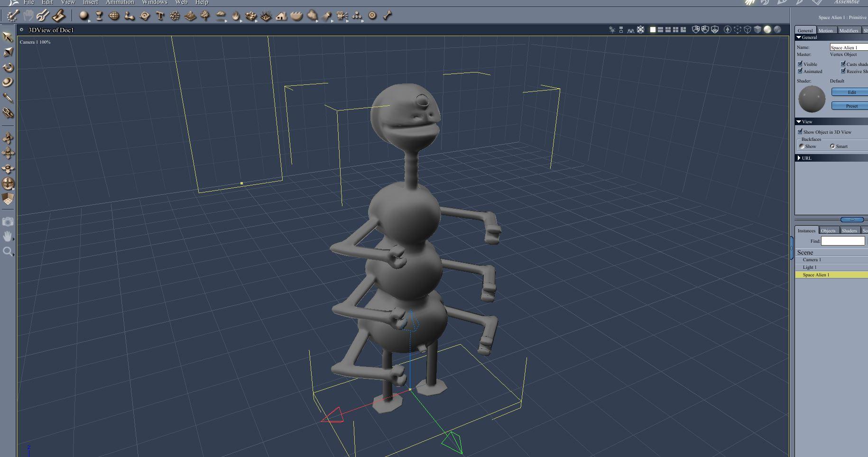Open the Windows menu
Image resolution: width=868 pixels, height=457 pixels.
coord(155,2)
